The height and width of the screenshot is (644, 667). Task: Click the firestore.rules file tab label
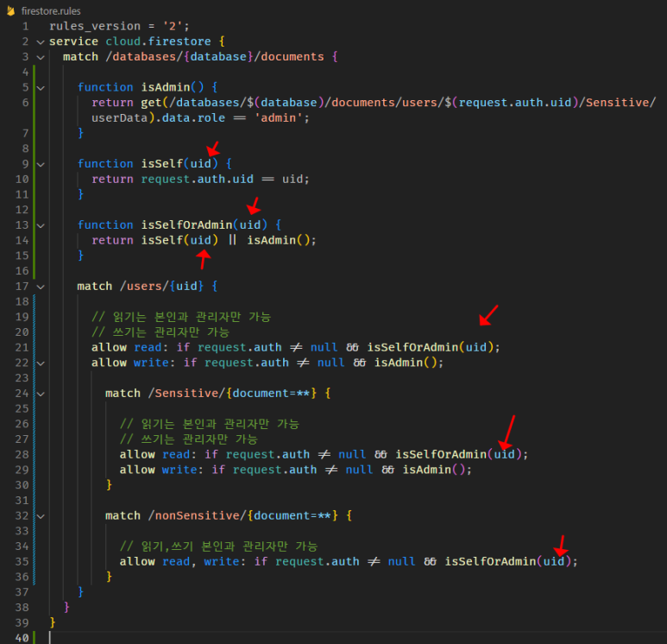click(51, 10)
